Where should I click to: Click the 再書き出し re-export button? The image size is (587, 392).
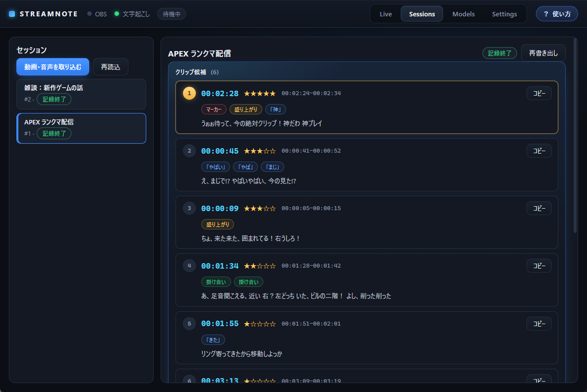coord(543,53)
